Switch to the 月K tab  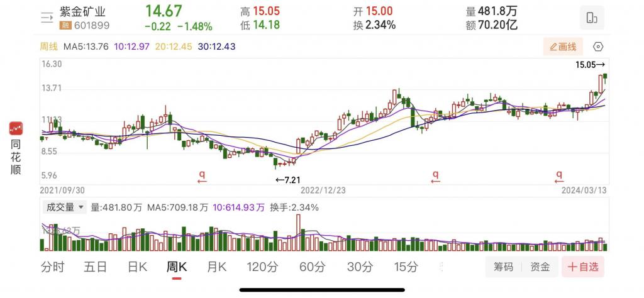click(x=216, y=267)
